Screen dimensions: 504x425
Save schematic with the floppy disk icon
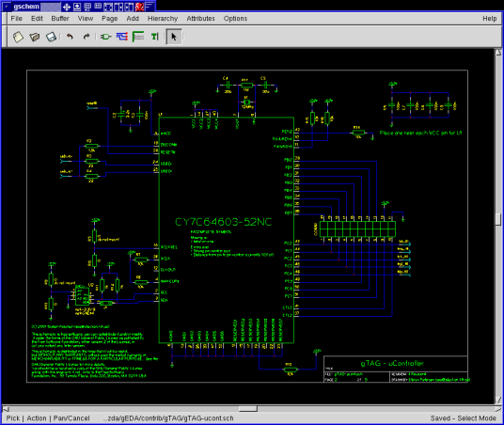point(51,37)
